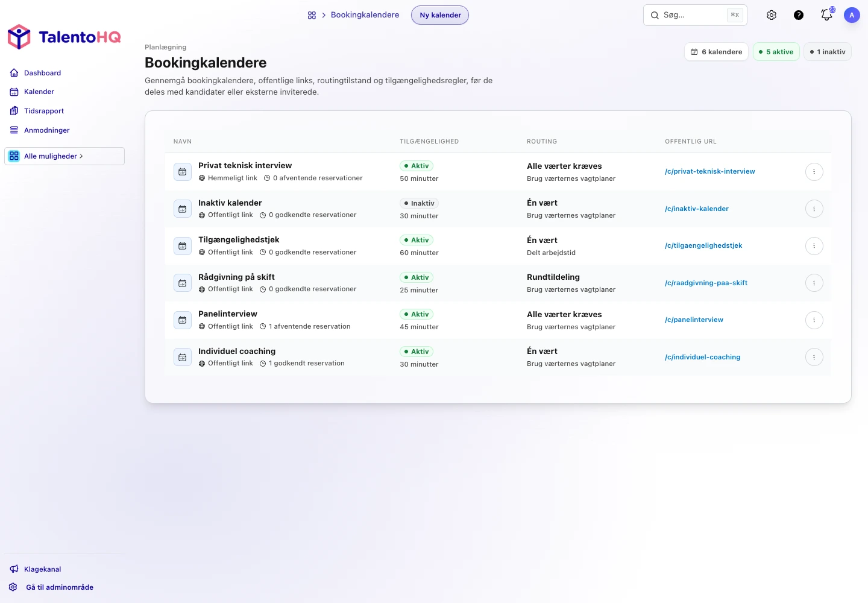Click the 6 kalendere filter chip

click(716, 52)
